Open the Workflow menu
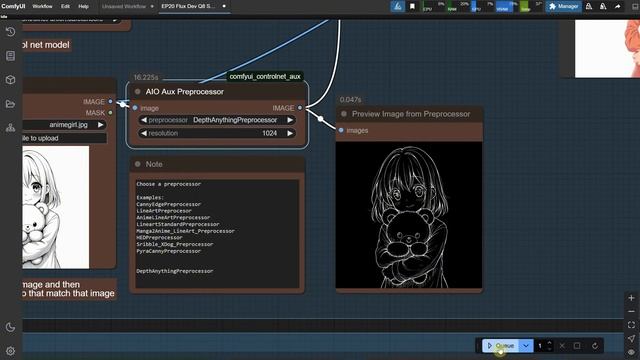Image resolution: width=640 pixels, height=360 pixels. [42, 7]
